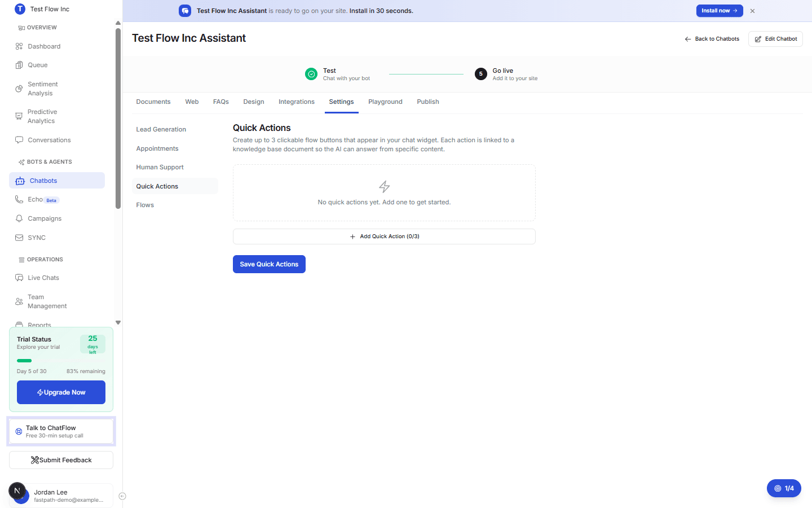Open the Echo phone icon
This screenshot has width=812, height=508.
(x=19, y=199)
